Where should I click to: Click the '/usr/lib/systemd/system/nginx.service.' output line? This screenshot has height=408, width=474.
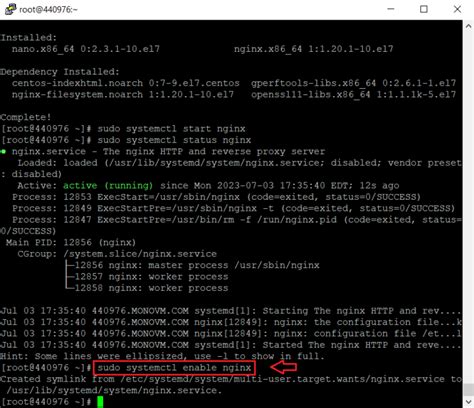[x=114, y=390]
